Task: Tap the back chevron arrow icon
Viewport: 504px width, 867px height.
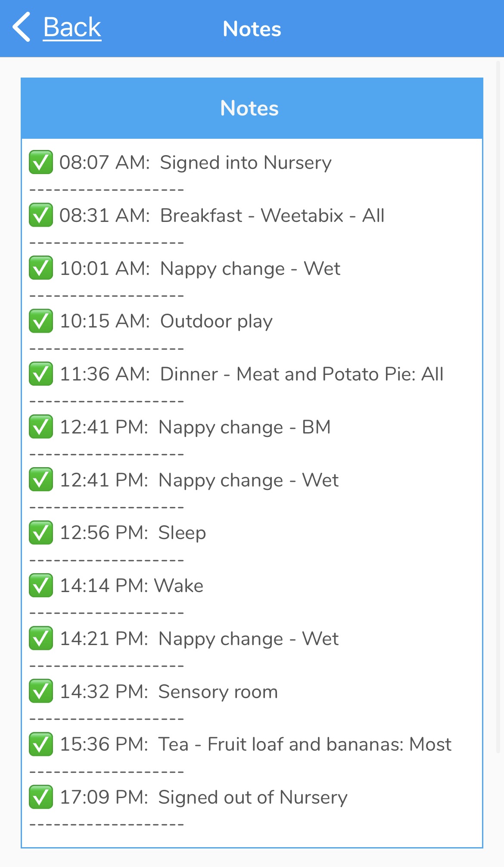Action: pos(22,27)
